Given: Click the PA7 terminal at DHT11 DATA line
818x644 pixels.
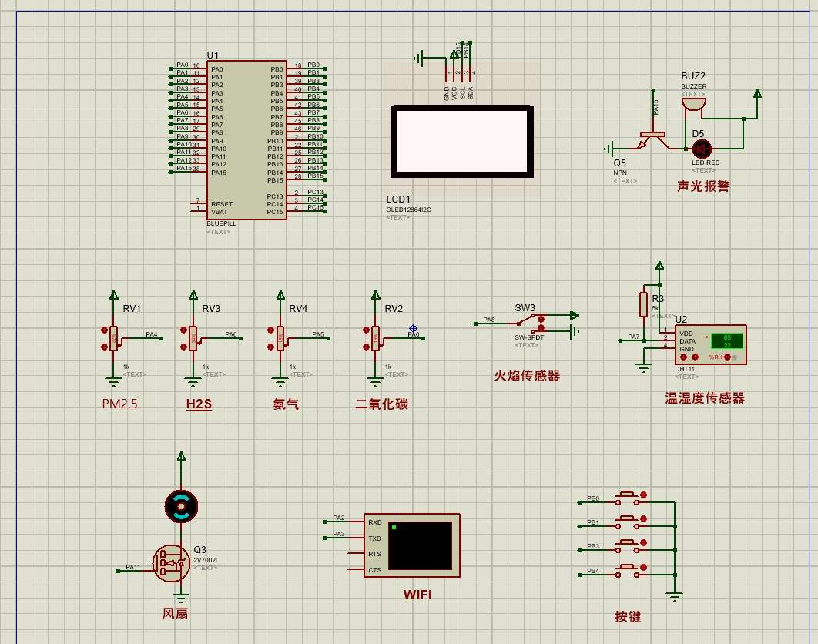Looking at the screenshot, I should pyautogui.click(x=620, y=340).
